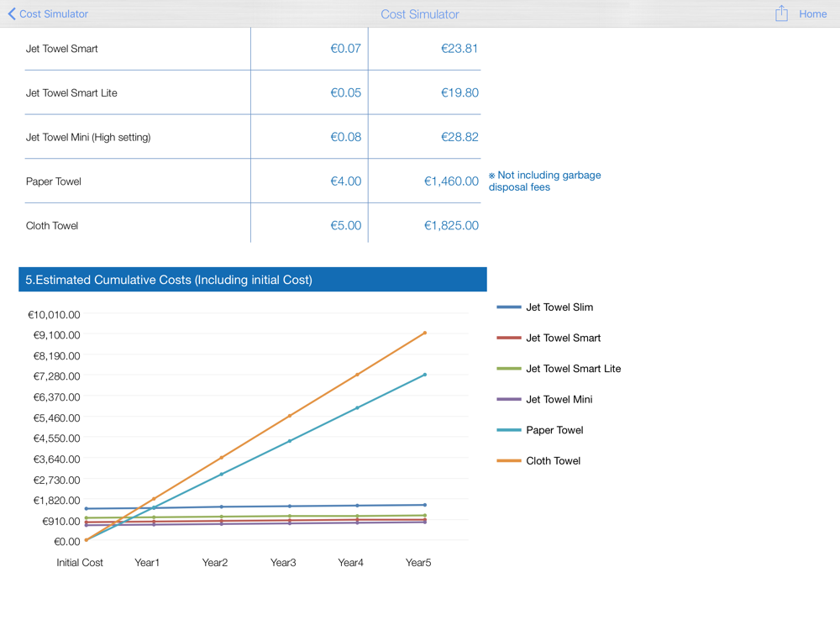
Task: Tap the Estimated Cumulative Costs header
Action: click(x=252, y=280)
